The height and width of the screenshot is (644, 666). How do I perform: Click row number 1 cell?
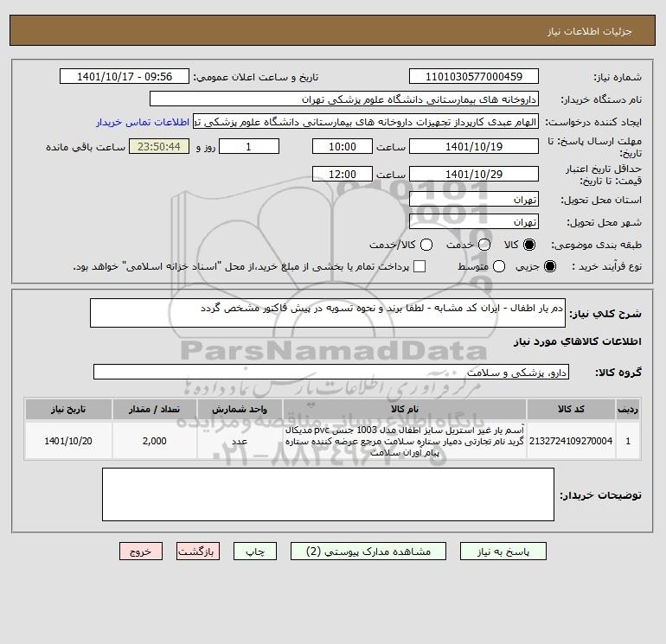point(628,441)
